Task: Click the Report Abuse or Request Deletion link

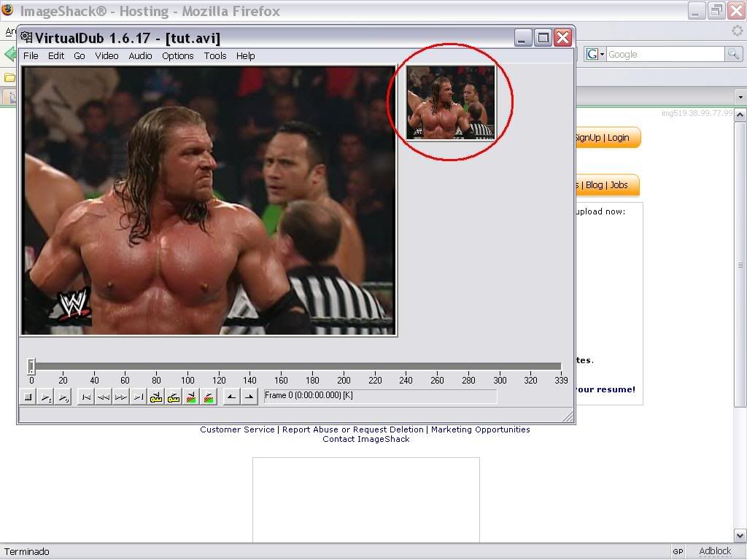Action: pos(354,429)
